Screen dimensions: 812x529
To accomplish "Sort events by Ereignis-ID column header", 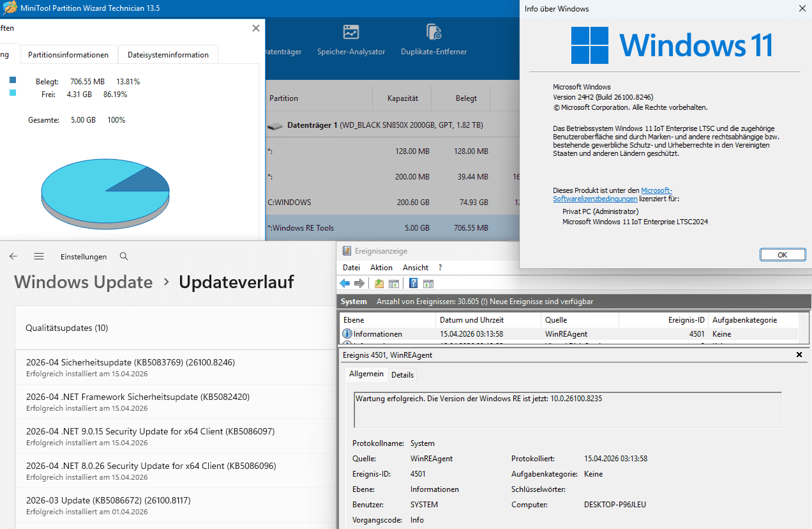I will (x=663, y=320).
